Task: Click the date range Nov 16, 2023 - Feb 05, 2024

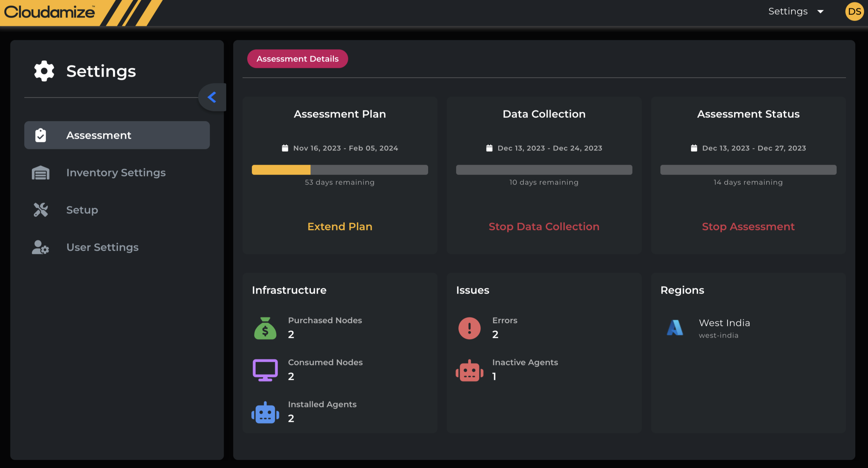Action: click(x=345, y=148)
